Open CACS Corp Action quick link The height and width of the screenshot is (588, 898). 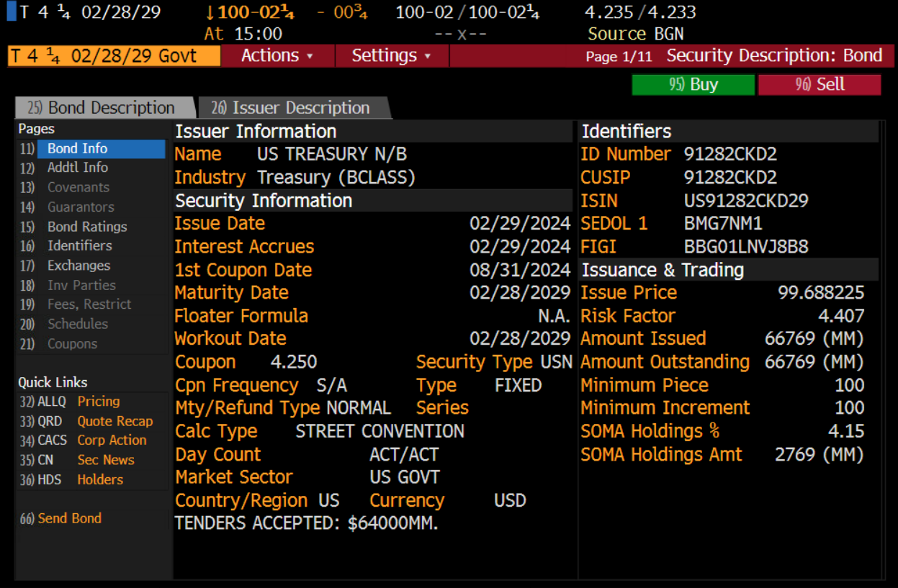(x=112, y=440)
